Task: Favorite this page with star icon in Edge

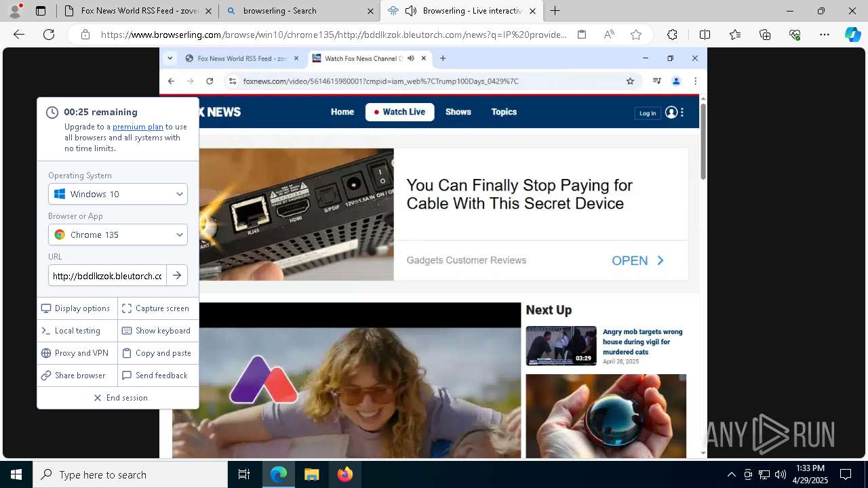Action: pyautogui.click(x=636, y=35)
